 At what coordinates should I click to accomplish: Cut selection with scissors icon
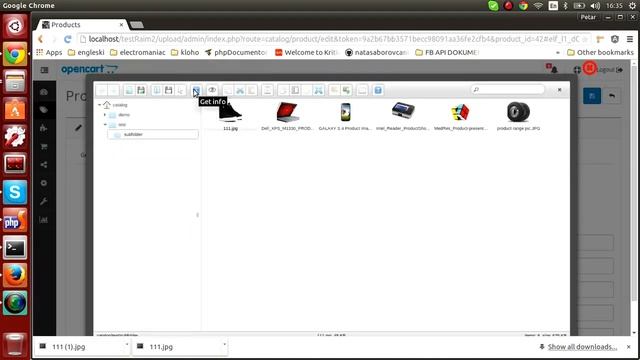pyautogui.click(x=240, y=90)
